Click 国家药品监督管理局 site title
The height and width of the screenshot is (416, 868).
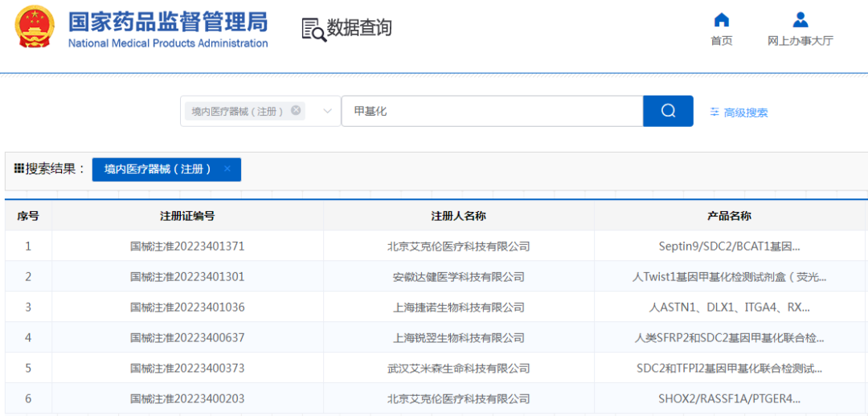(167, 22)
